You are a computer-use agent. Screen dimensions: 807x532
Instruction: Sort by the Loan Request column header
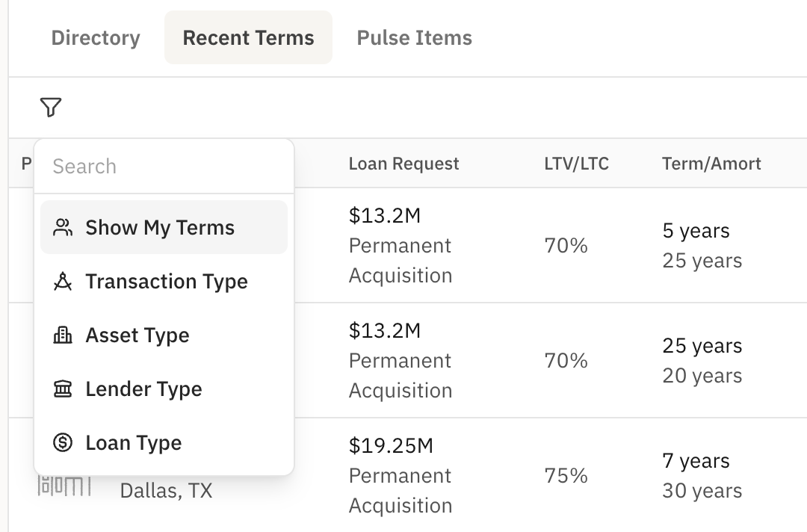coord(403,164)
